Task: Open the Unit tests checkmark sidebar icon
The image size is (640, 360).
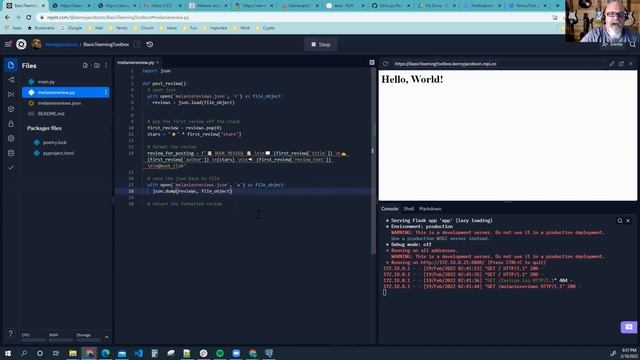Action: [11, 167]
